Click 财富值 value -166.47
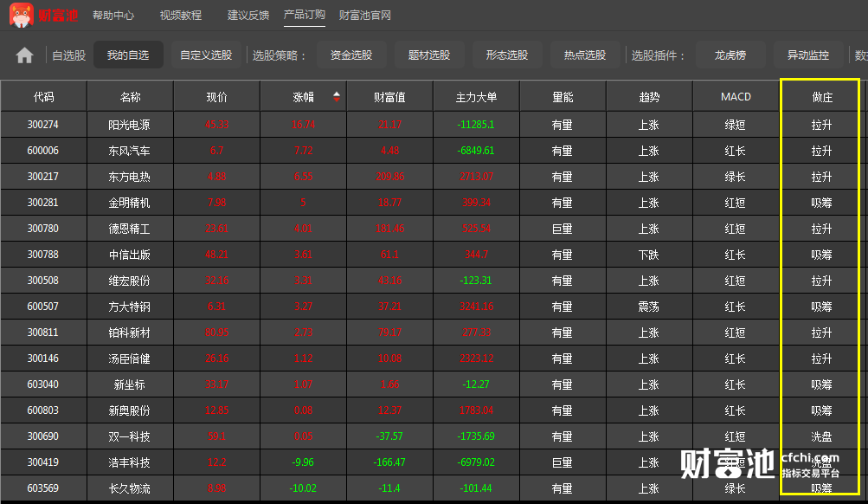The height and width of the screenshot is (504, 868). [x=389, y=462]
